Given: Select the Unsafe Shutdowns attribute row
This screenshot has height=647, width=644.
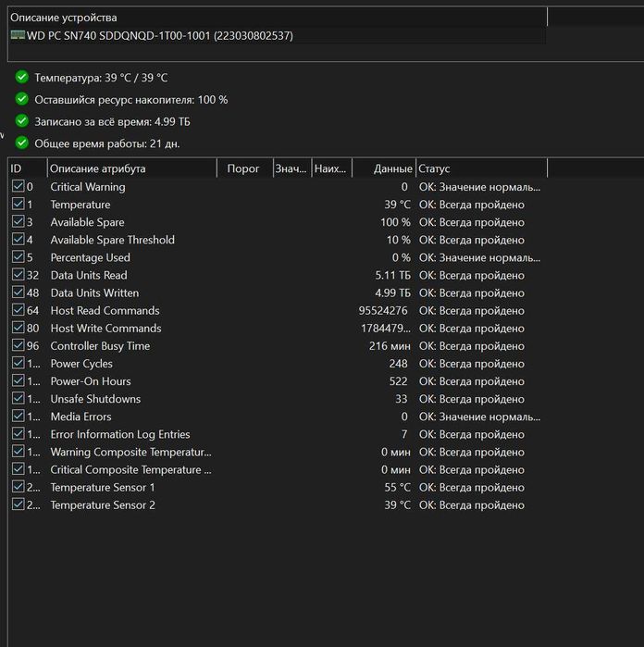Looking at the screenshot, I should 95,399.
